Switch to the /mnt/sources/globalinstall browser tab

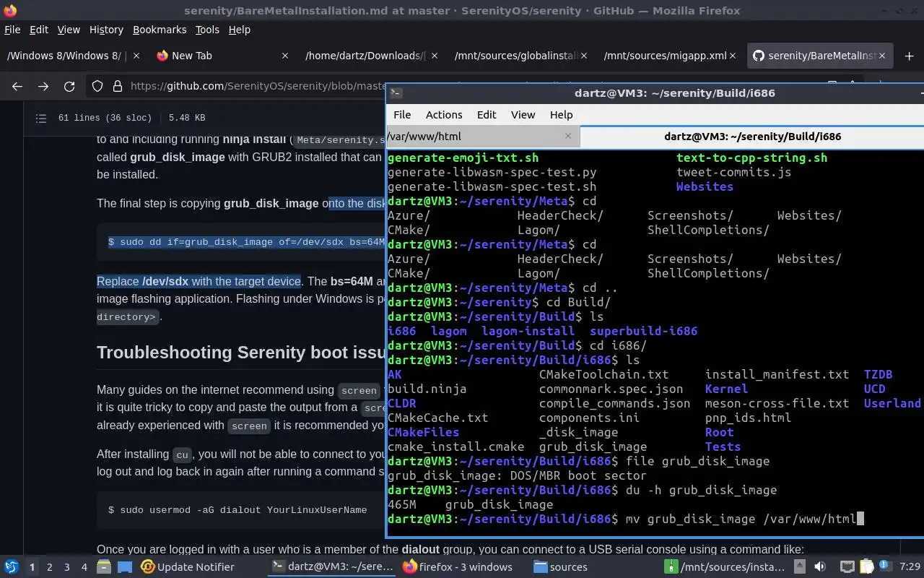point(520,56)
